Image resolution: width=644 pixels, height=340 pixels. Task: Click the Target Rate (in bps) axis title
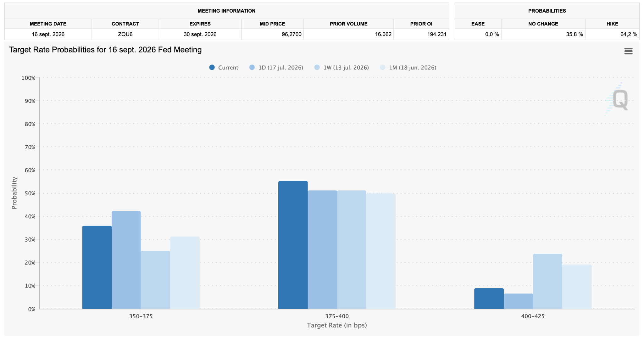pos(337,325)
